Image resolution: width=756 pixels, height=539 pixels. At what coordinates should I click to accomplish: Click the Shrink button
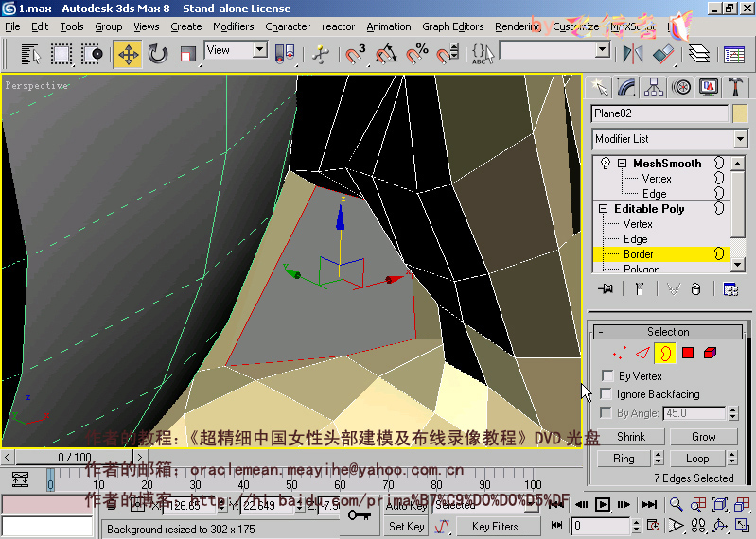click(x=631, y=437)
